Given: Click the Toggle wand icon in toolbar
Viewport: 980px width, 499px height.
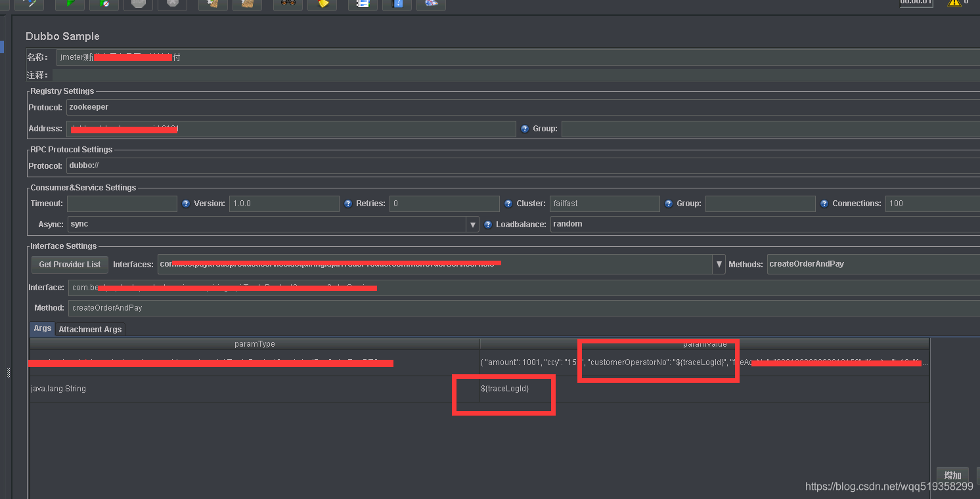Looking at the screenshot, I should tap(29, 4).
